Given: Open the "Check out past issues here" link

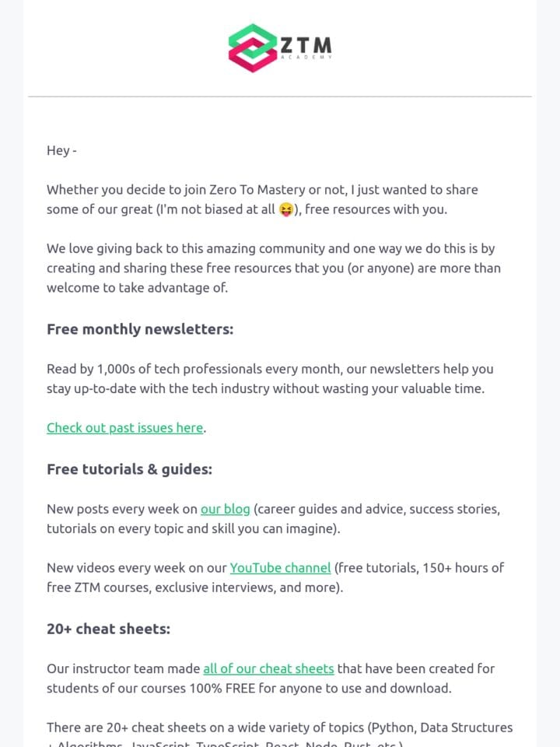Looking at the screenshot, I should click(124, 428).
